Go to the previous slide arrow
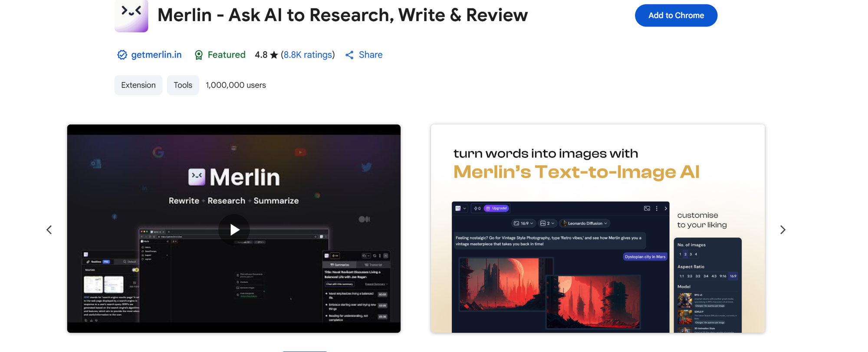This screenshot has width=868, height=352. (49, 230)
